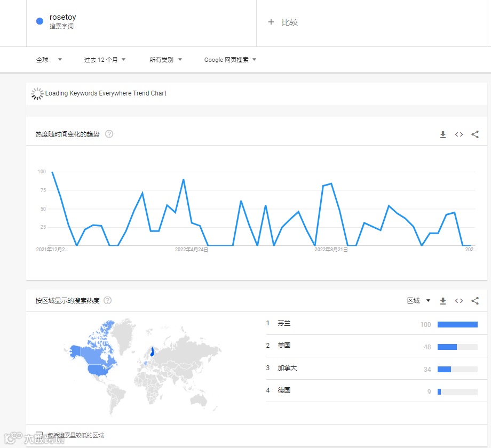Click the 芬兰 100 value bar
491x448 pixels.
pos(457,324)
